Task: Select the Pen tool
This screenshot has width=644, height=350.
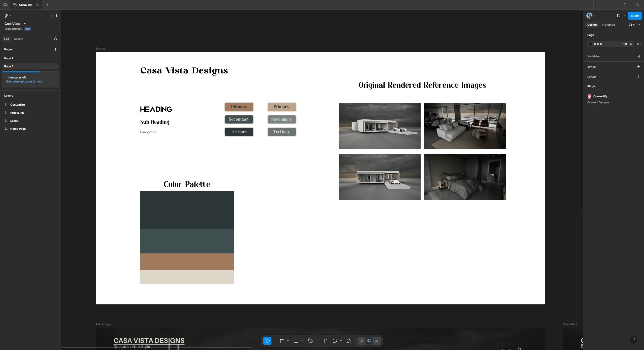Action: click(310, 341)
